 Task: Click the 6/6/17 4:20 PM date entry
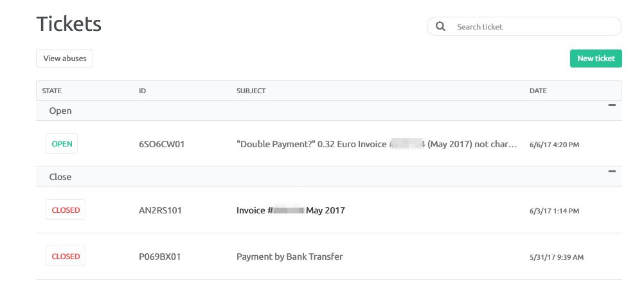point(555,145)
